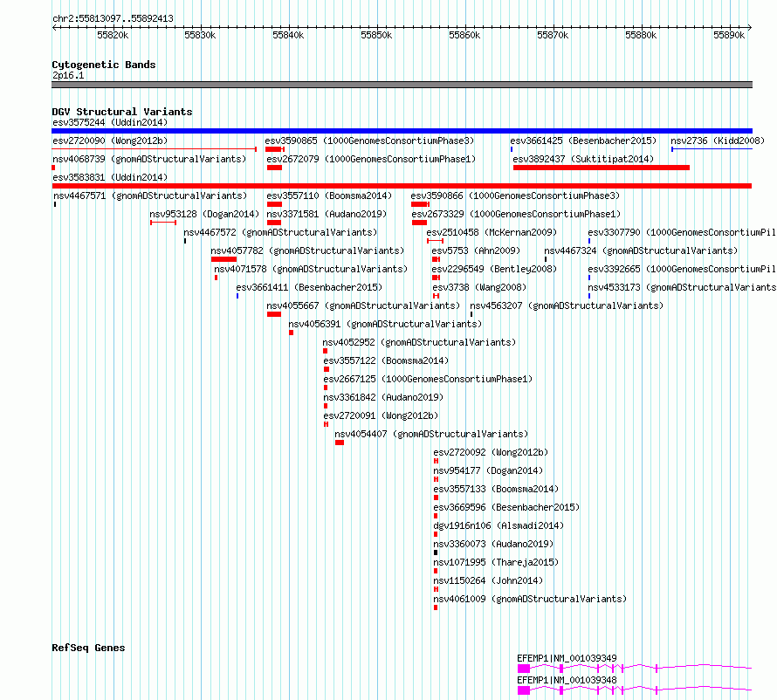Open the esv3590866 variant label
Screen dimensions: 777x700
tap(515, 196)
